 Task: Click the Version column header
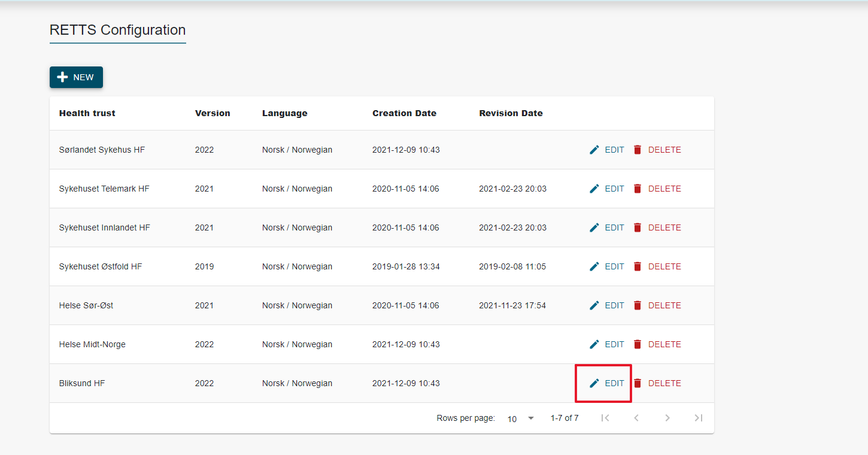point(213,113)
